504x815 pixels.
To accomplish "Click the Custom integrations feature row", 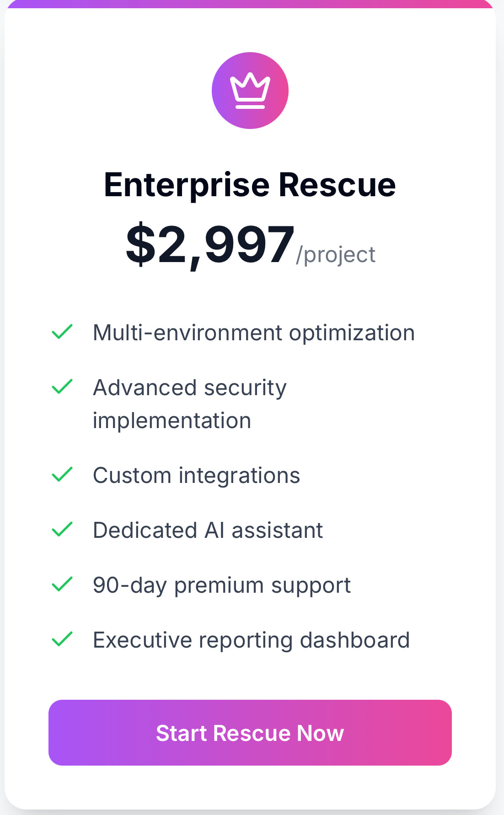I will (197, 476).
